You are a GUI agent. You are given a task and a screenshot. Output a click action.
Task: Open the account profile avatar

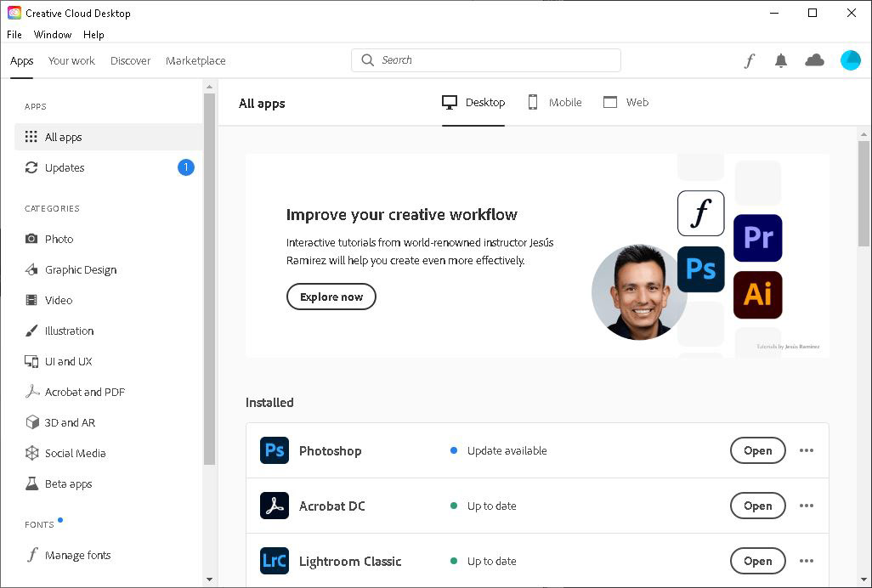coord(850,60)
